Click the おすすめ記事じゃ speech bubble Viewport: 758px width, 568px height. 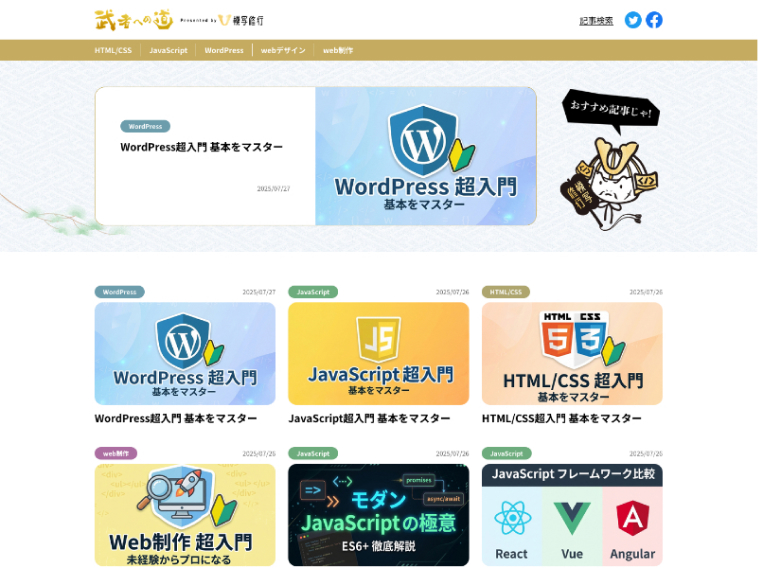click(611, 111)
